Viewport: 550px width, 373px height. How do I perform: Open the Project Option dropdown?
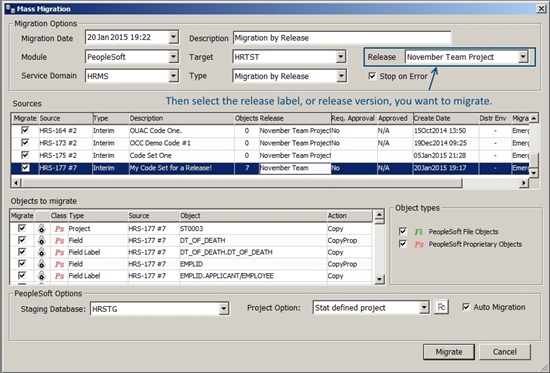pos(424,308)
